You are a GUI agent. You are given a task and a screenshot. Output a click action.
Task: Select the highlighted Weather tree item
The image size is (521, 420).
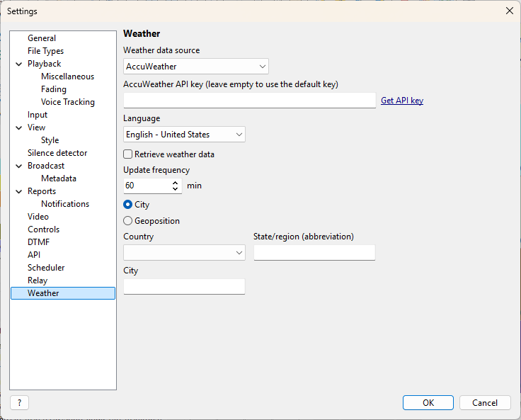pos(63,293)
